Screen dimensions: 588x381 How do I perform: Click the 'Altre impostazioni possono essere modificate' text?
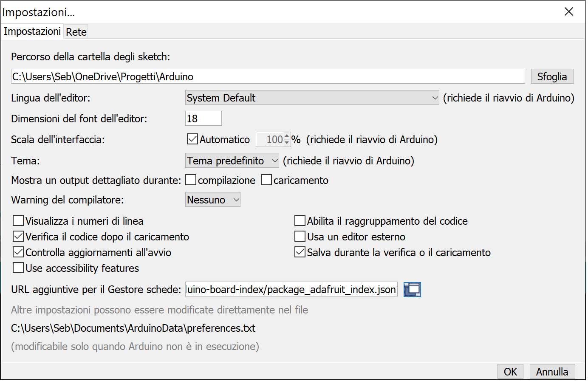159,310
